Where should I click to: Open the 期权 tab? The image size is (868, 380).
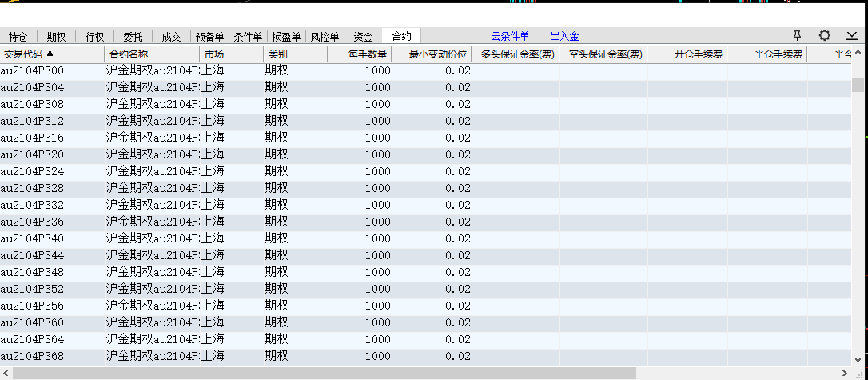56,37
